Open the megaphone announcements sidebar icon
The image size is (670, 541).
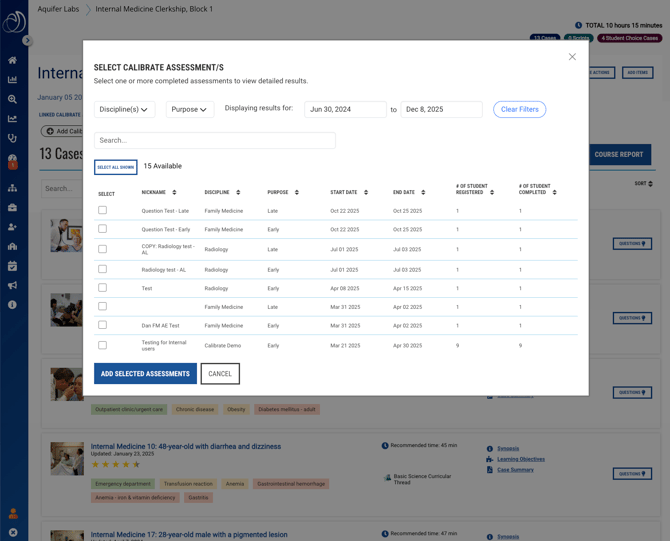coord(12,285)
